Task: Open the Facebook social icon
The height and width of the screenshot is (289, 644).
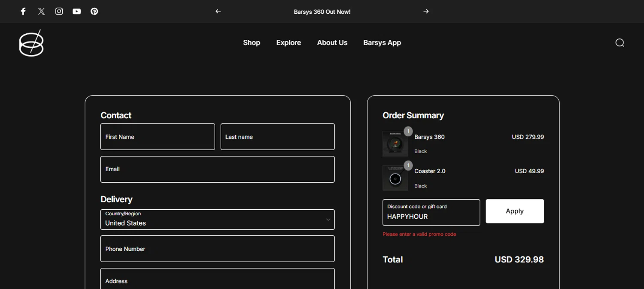Action: (23, 12)
